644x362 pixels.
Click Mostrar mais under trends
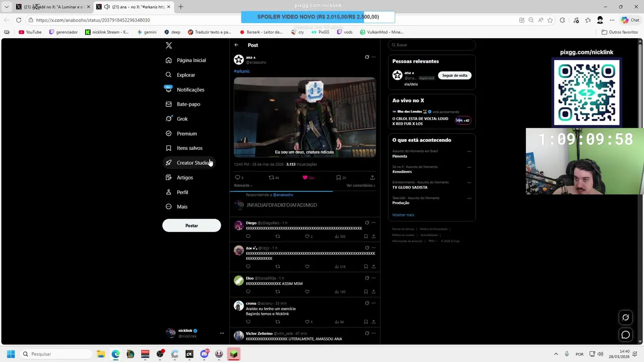(403, 215)
